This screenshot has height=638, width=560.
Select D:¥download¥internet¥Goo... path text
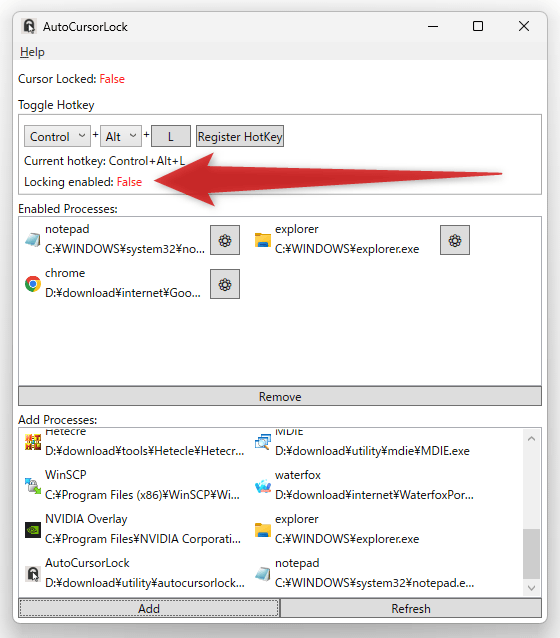point(123,293)
